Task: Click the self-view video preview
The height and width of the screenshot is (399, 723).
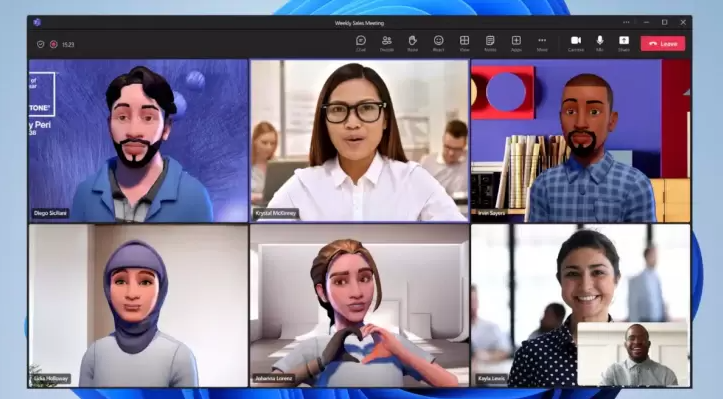Action: coord(633,354)
